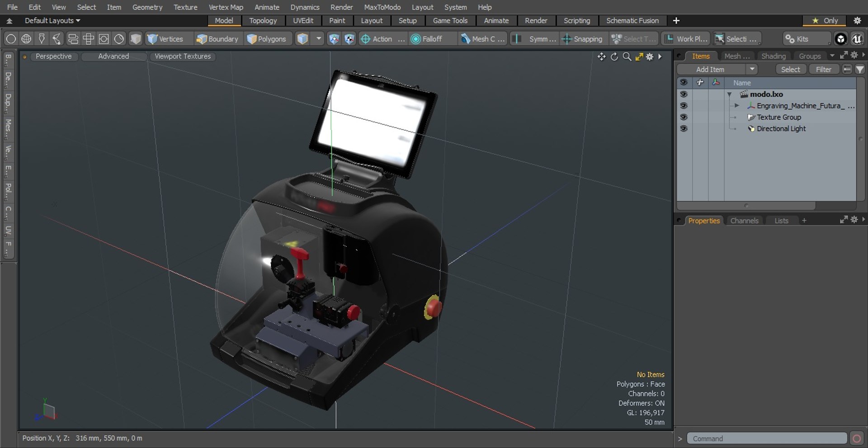Click the wireframe globe sphere icon
Viewport: 868px width, 448px height.
click(26, 39)
